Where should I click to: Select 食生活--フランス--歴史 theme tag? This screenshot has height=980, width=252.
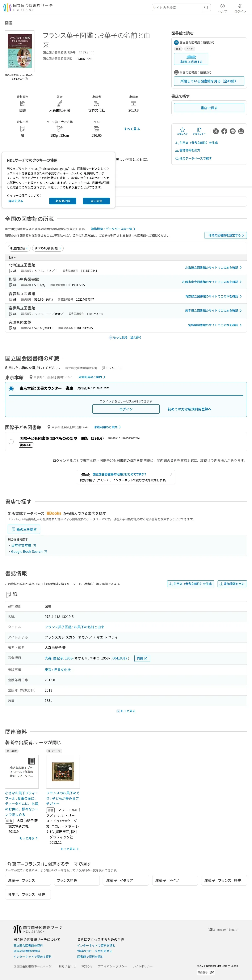[x=28, y=894]
